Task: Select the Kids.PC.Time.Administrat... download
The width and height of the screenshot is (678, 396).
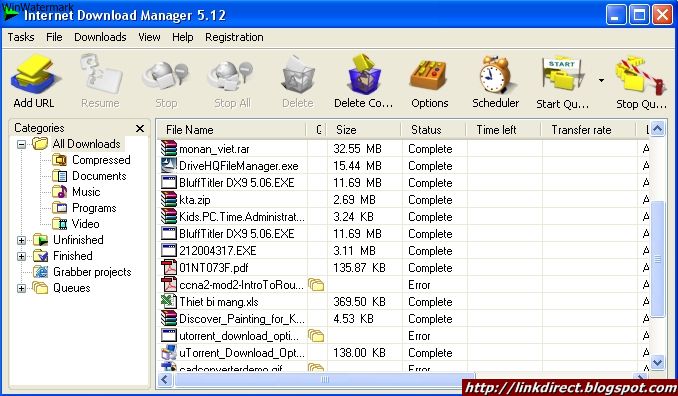Action: [x=242, y=217]
